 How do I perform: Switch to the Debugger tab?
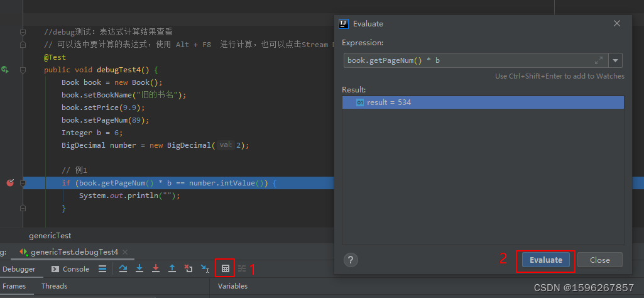click(x=19, y=269)
